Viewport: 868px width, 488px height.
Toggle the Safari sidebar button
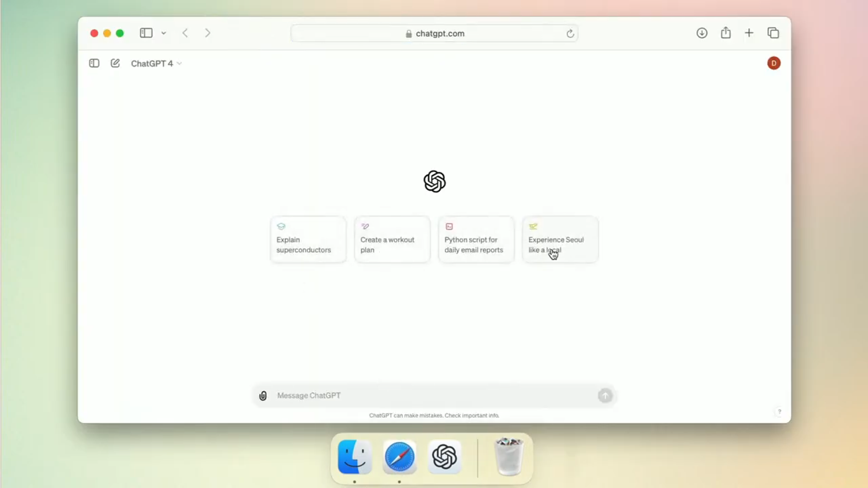click(146, 33)
